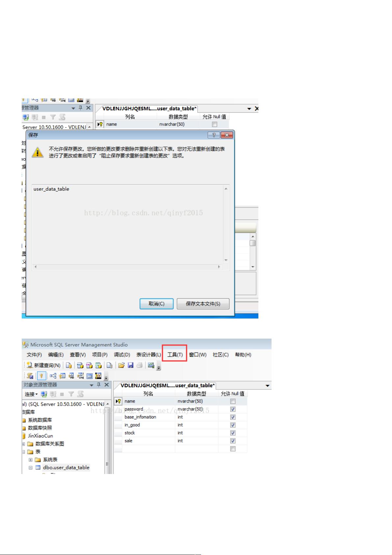Viewport: 392px width, 555px height.
Task: Open the Activity Monitor toolbar icon
Action: tap(151, 365)
